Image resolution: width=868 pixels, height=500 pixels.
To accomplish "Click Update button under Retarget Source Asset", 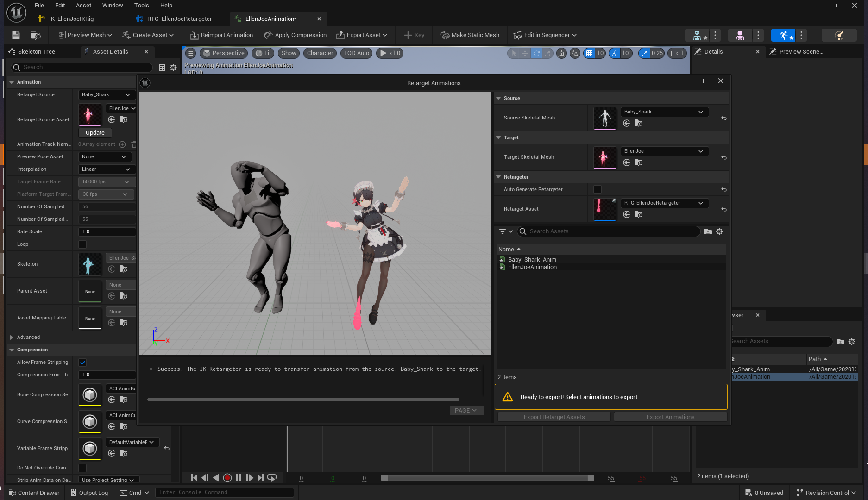I will 95,133.
